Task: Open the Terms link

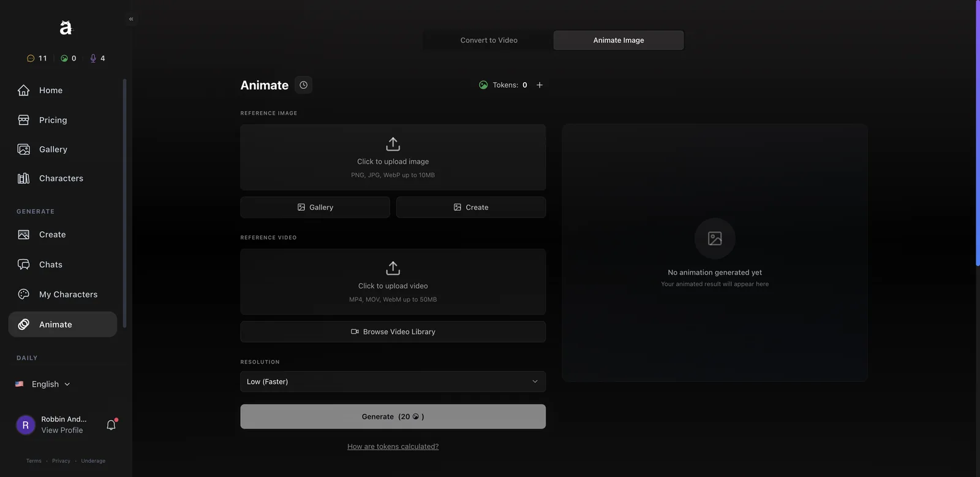Action: click(34, 461)
